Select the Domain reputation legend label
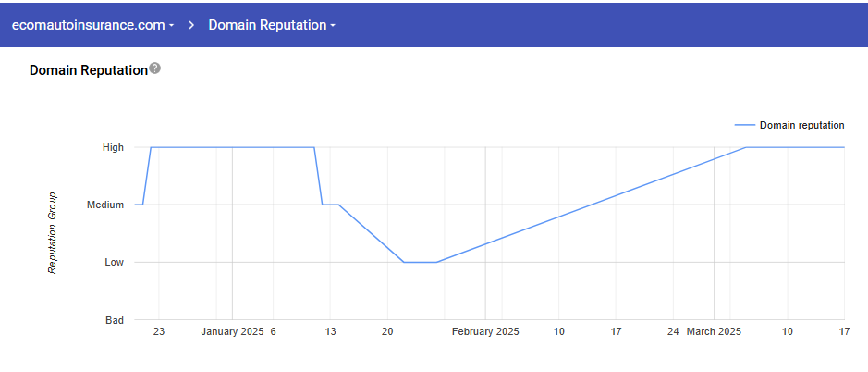 801,125
